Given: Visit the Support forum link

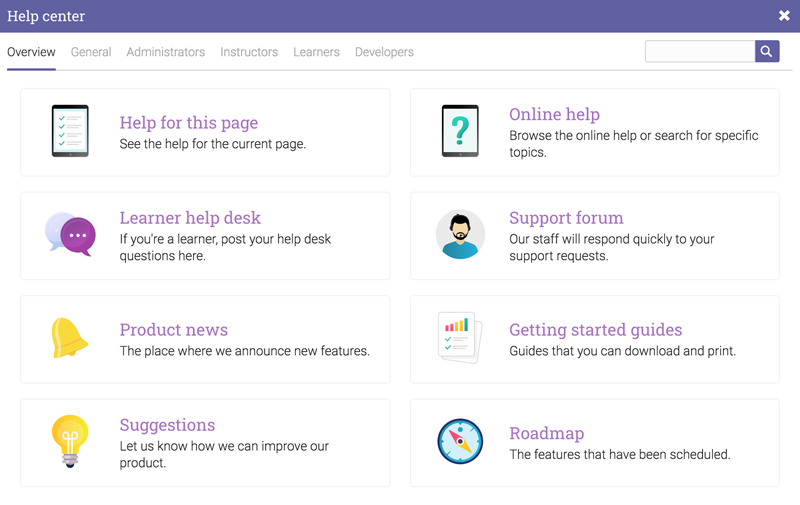Looking at the screenshot, I should click(566, 218).
